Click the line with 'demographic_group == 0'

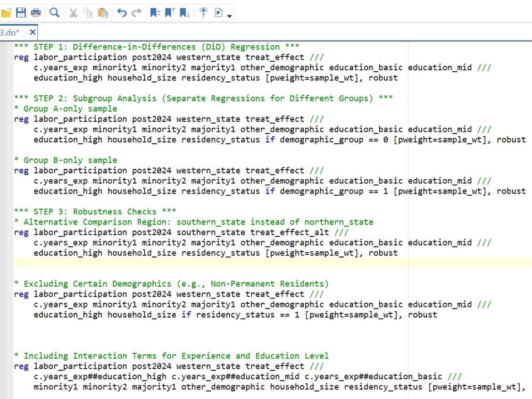pyautogui.click(x=280, y=140)
